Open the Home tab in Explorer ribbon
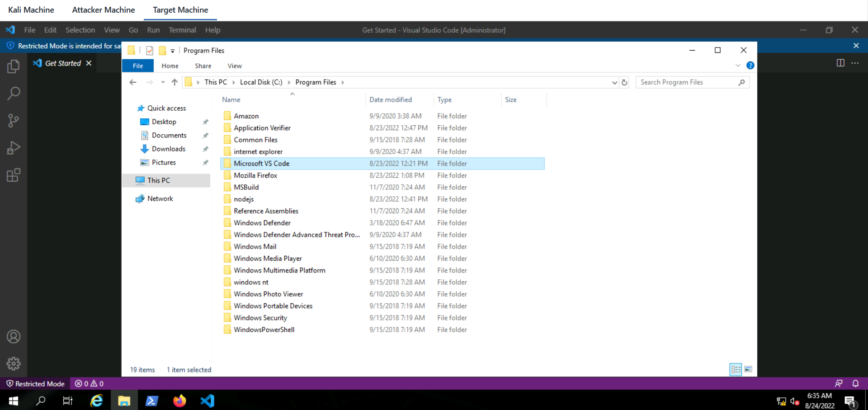Viewport: 868px width, 410px height. [x=170, y=66]
